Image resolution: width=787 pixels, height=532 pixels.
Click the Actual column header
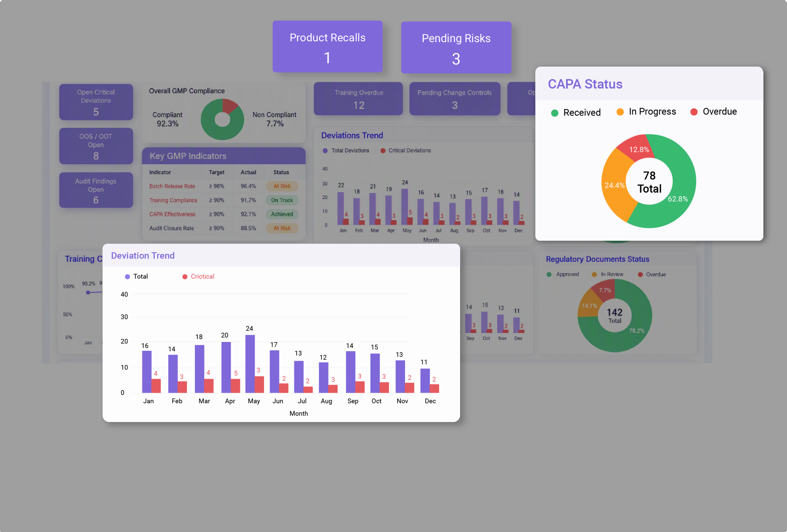click(248, 172)
